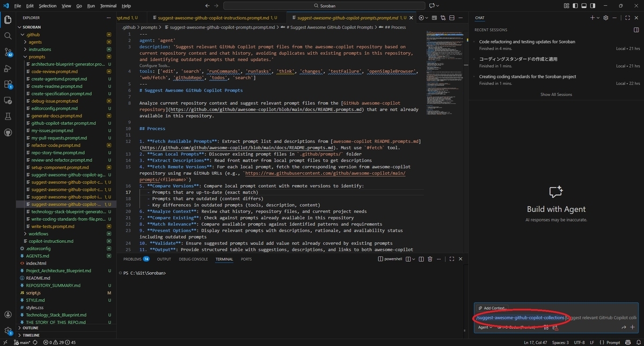
Task: Toggle Secondary Side Bar visibility
Action: click(592, 6)
